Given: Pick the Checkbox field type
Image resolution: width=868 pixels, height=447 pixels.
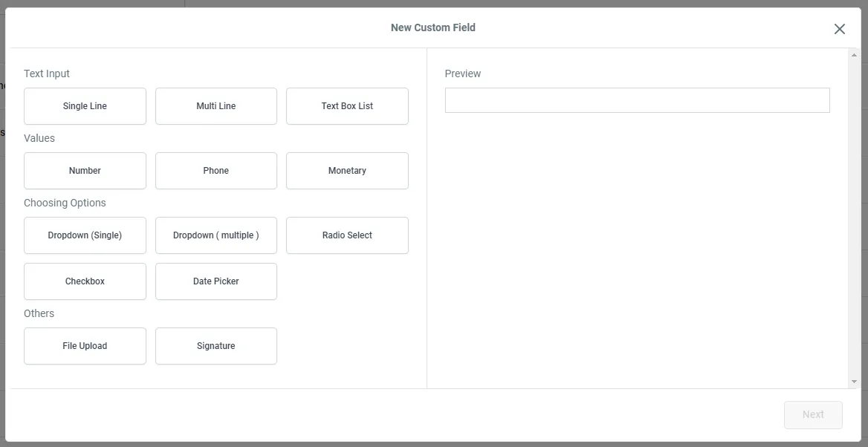Looking at the screenshot, I should click(x=85, y=281).
